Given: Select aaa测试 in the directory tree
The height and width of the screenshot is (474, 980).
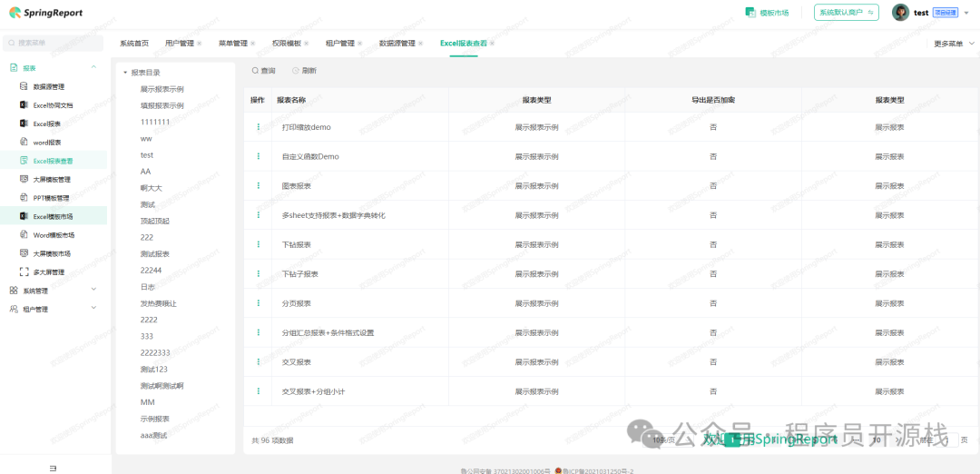Looking at the screenshot, I should point(153,435).
